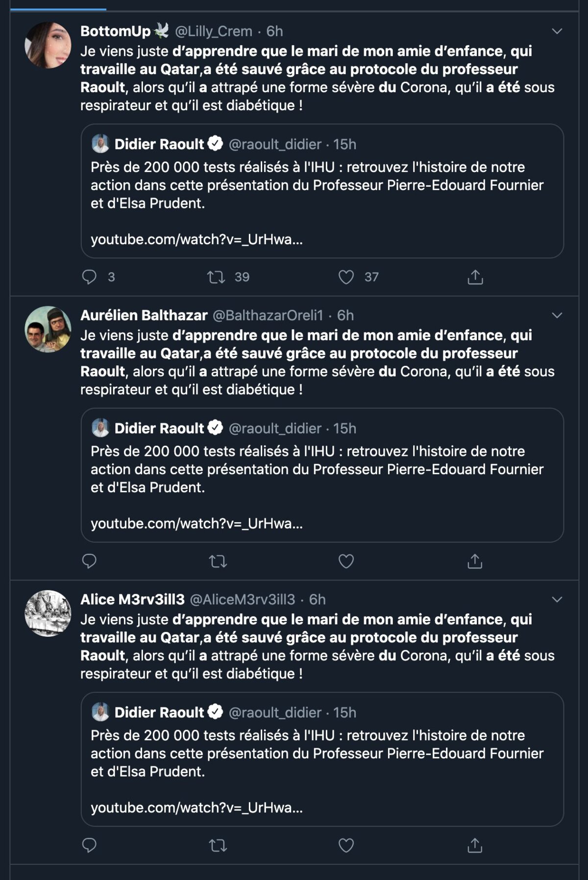Share Aurélien Balthazar's tweet
Image resolution: width=588 pixels, height=880 pixels.
pyautogui.click(x=475, y=561)
